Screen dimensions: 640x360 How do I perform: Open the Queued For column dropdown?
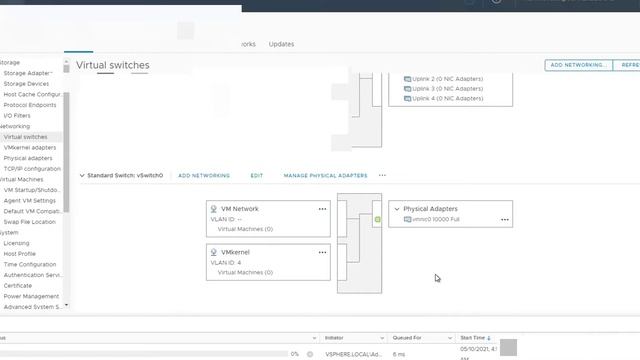[450, 338]
